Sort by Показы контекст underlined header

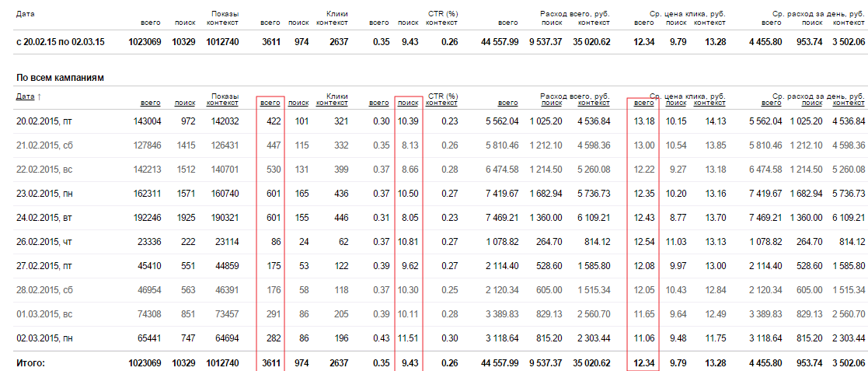pyautogui.click(x=222, y=103)
